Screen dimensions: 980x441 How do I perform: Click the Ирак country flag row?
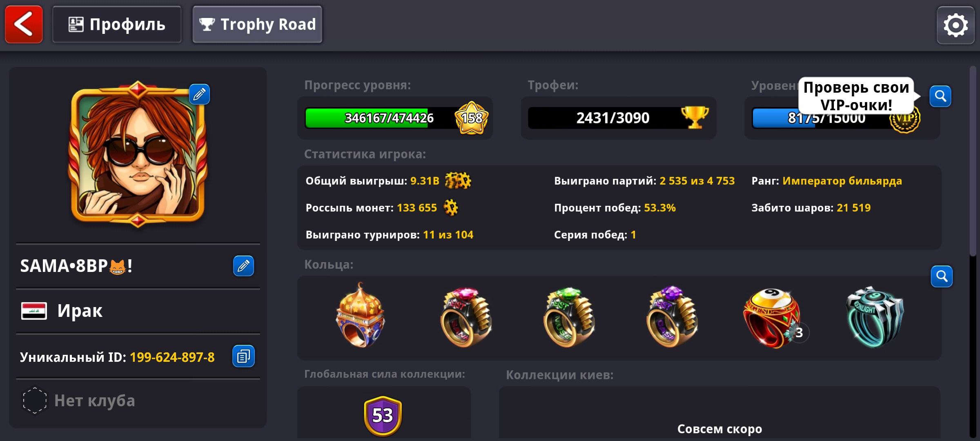click(x=138, y=311)
